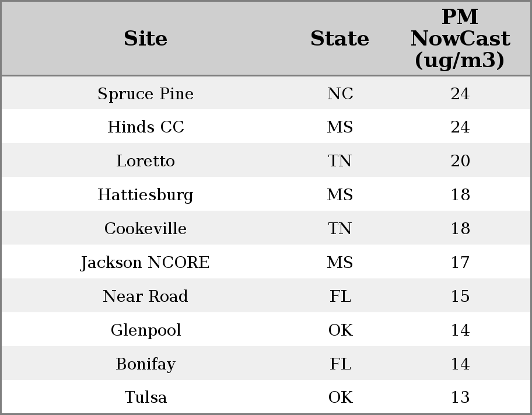Click the PM value 15 for Near Road
The image size is (532, 415).
click(460, 296)
